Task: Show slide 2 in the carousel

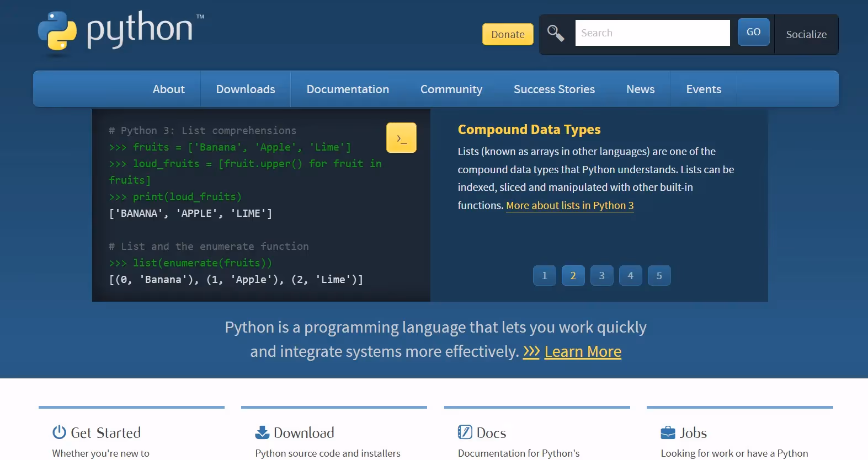Action: [573, 276]
